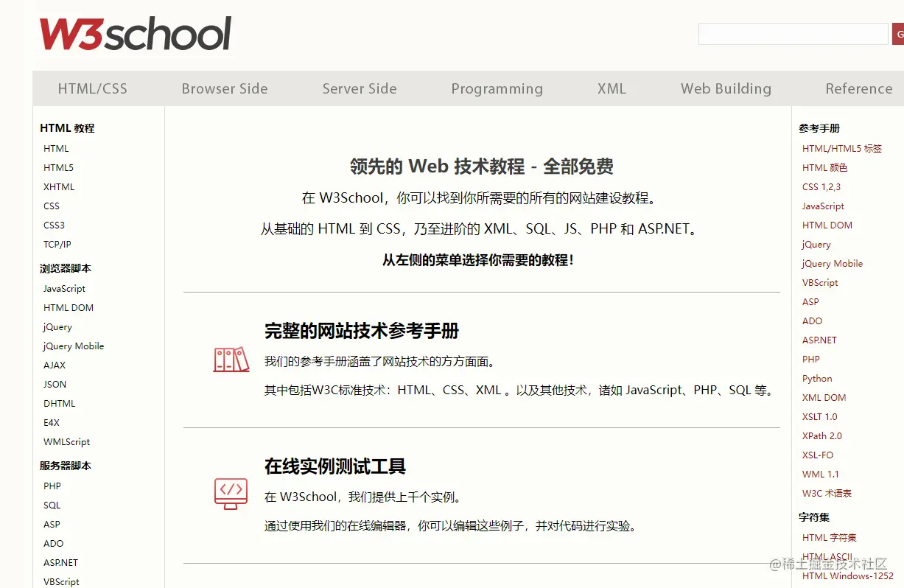This screenshot has width=904, height=588.
Task: Click the reference manual books icon
Action: pos(231,360)
